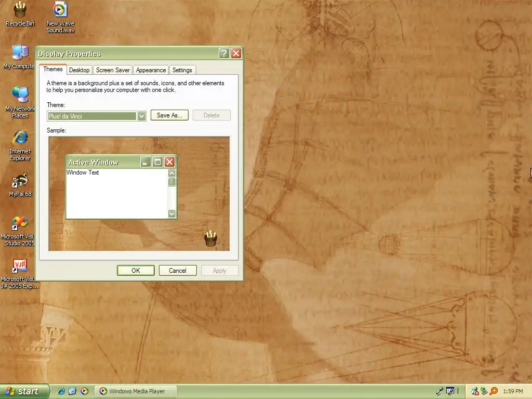Screen dimensions: 532x399
Task: Select the Internet Explorer desktop icon
Action: tap(20, 145)
